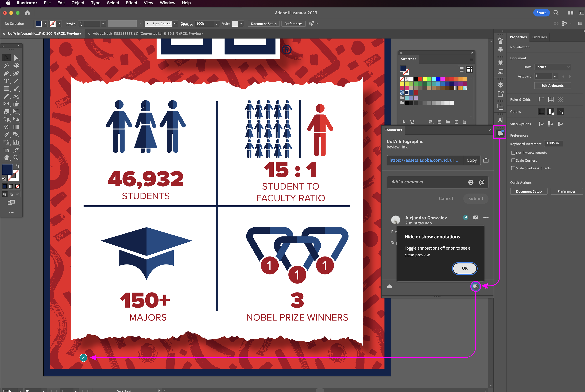Click the emoji icon in the comment field
585x392 pixels.
click(471, 182)
